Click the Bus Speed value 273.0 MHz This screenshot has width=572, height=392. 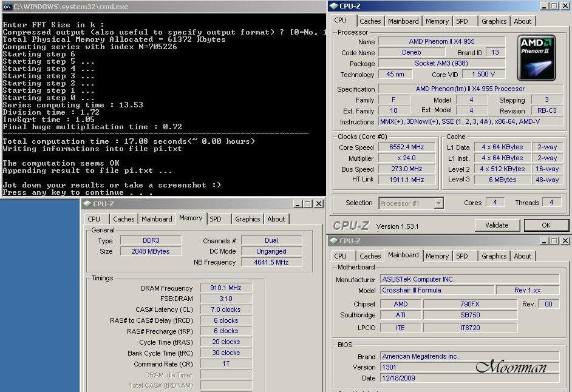coord(407,169)
